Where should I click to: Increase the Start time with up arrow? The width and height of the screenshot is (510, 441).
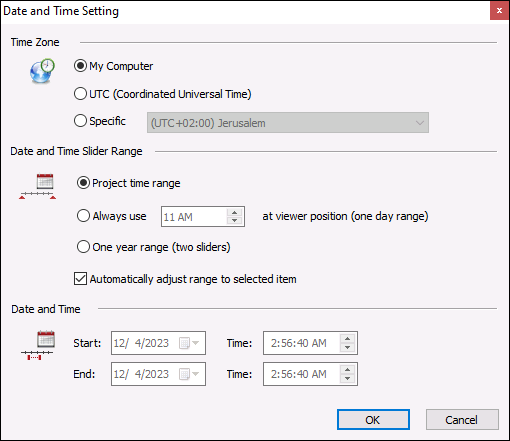[347, 339]
